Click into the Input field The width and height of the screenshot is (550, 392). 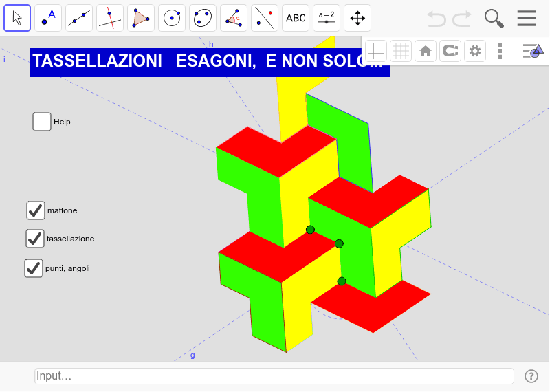pos(274,376)
